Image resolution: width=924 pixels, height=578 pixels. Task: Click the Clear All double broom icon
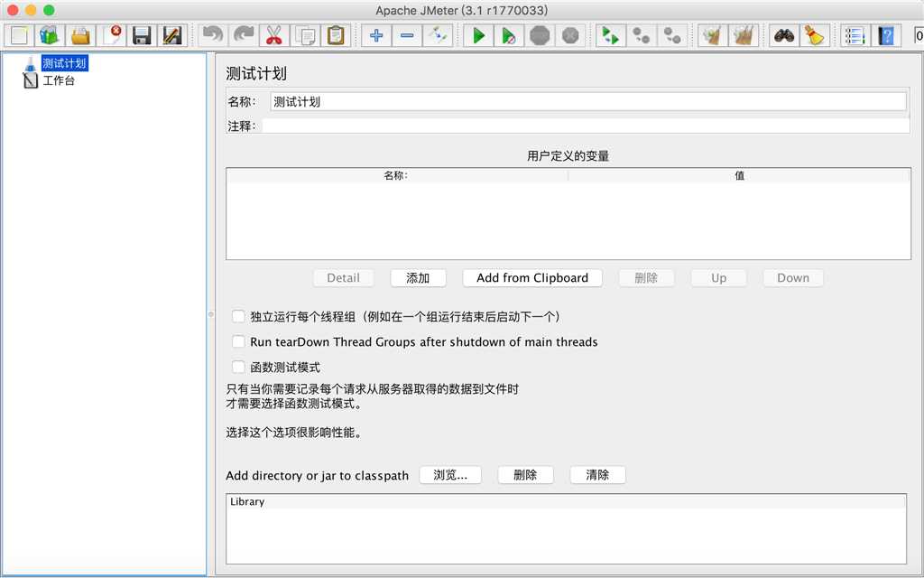[x=744, y=35]
